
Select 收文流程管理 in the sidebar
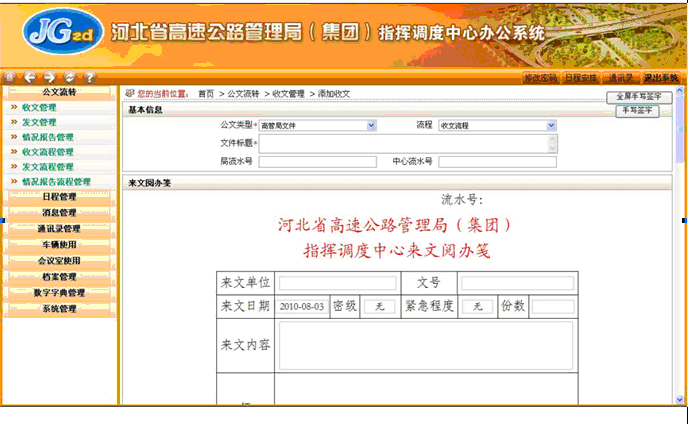[47, 152]
